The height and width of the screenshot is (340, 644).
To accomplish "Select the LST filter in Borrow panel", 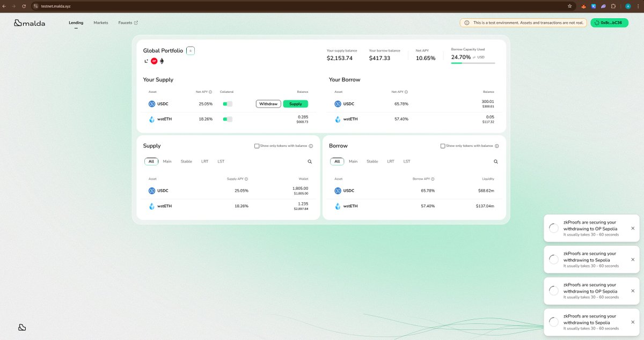I will tap(407, 161).
